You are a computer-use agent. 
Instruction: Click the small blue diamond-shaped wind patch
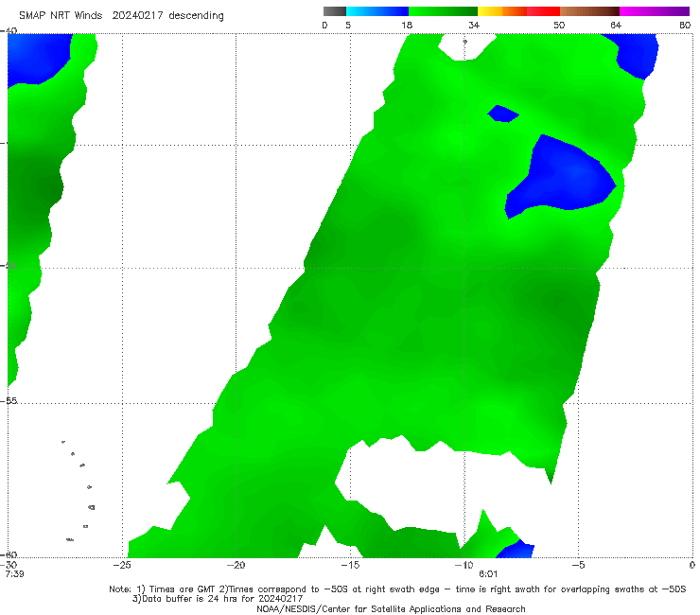pyautogui.click(x=502, y=114)
